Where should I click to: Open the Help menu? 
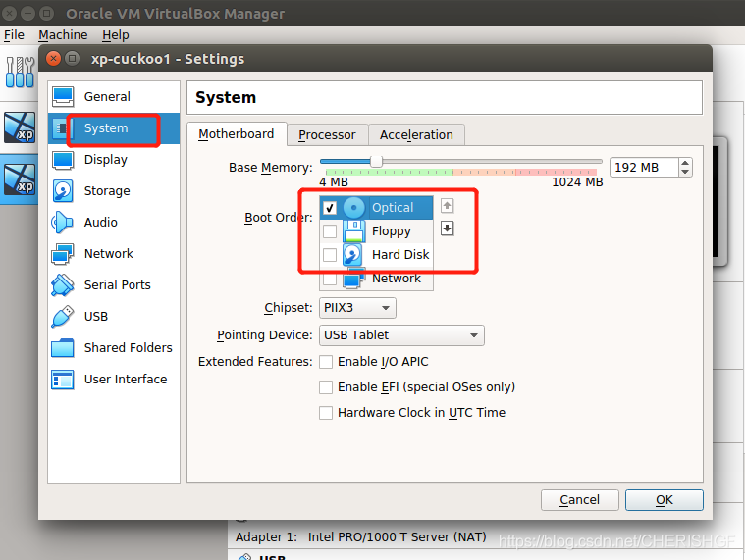coord(116,35)
